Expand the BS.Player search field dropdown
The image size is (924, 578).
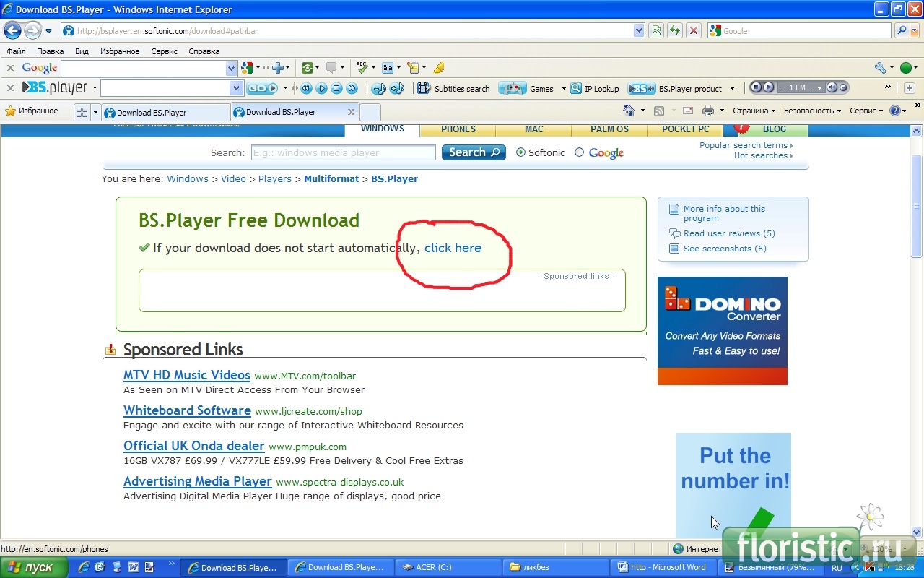tap(237, 88)
